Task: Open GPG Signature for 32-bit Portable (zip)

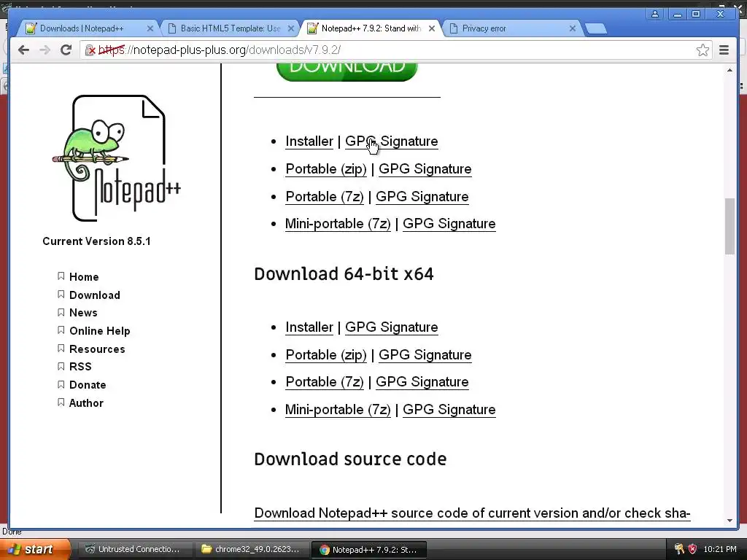Action: (x=425, y=169)
